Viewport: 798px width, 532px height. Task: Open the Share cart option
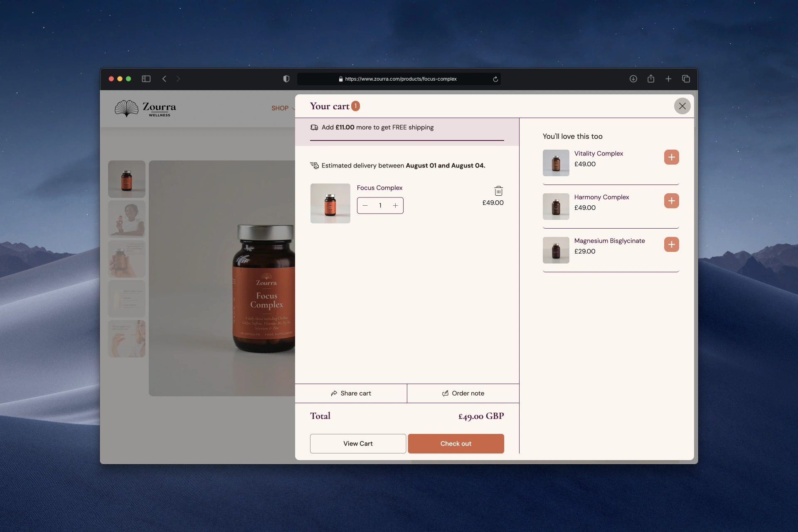351,393
